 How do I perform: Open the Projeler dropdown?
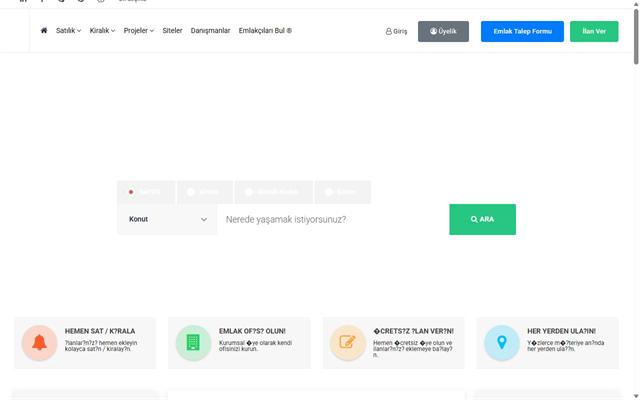[x=139, y=31]
